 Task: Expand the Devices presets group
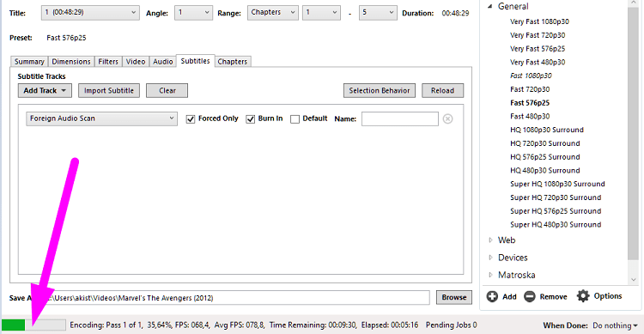click(490, 258)
